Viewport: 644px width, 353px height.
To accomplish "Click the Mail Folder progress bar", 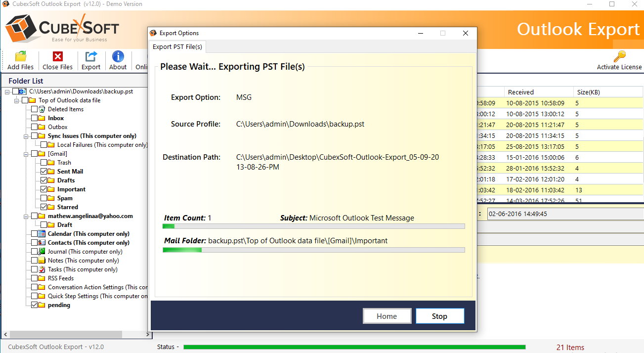I will pos(314,250).
